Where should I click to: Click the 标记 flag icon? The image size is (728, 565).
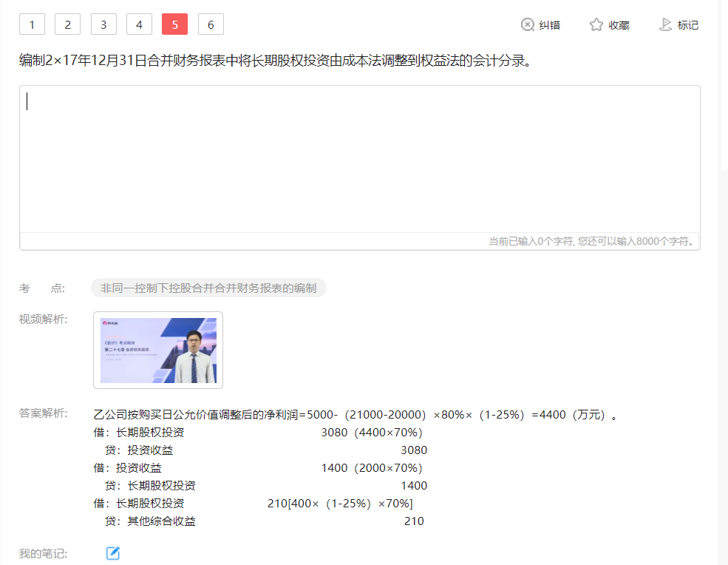point(665,25)
